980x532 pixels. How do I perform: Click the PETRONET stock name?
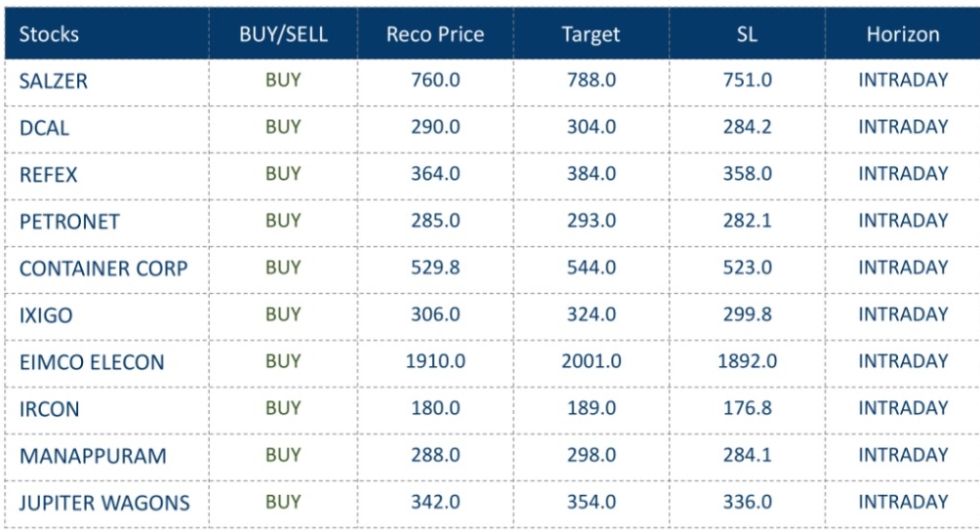(x=68, y=222)
